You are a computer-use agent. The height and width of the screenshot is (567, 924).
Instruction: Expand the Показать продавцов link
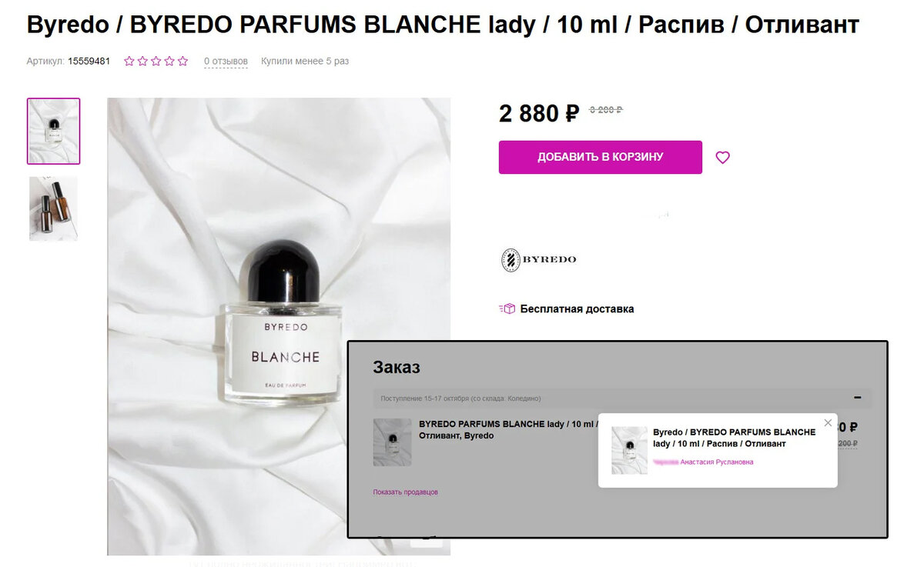[x=405, y=492]
